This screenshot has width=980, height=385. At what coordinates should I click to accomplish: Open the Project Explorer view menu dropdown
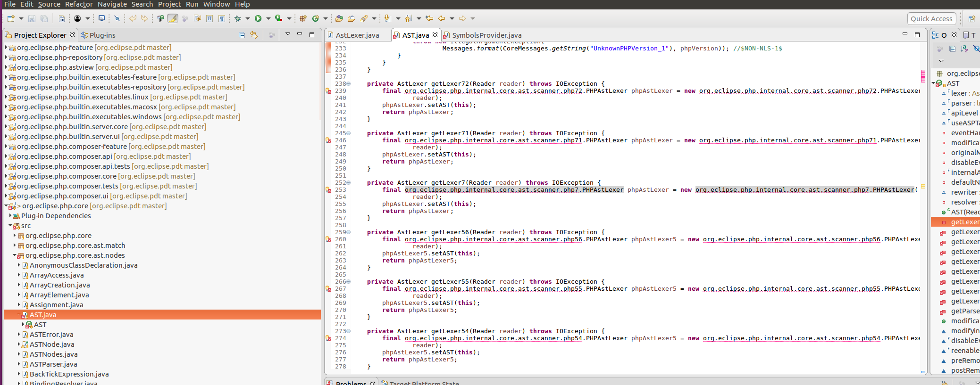[x=287, y=34]
